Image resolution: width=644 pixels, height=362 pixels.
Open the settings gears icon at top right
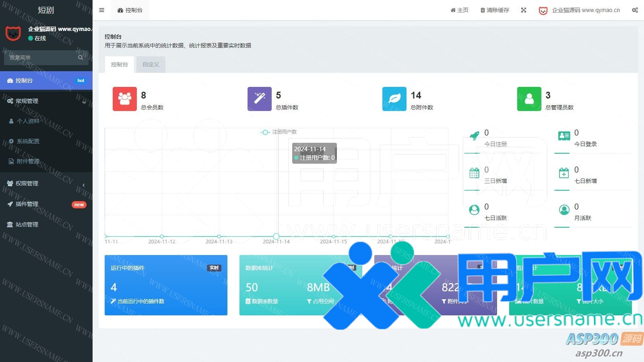pos(635,10)
